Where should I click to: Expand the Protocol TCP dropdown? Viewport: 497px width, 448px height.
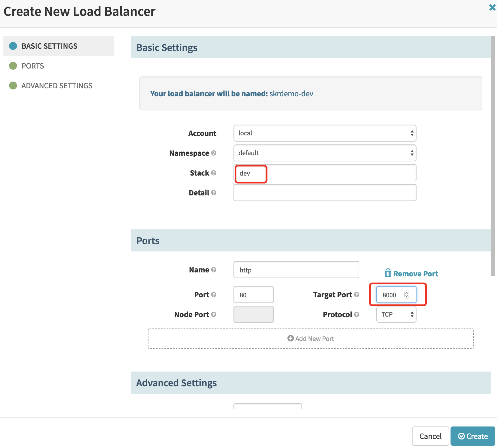(x=396, y=314)
